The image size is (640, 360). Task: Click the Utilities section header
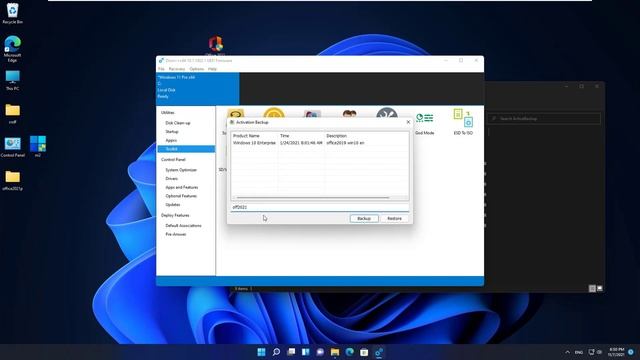(x=168, y=113)
